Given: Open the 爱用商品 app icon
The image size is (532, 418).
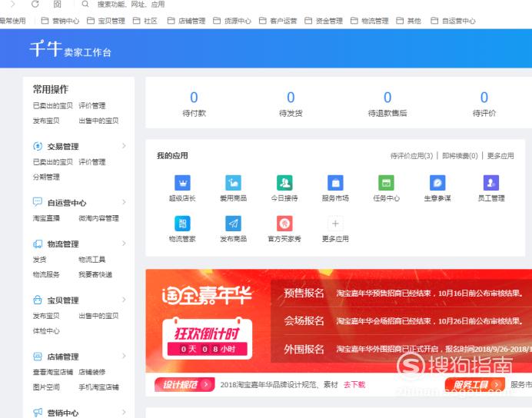Looking at the screenshot, I should 234,183.
